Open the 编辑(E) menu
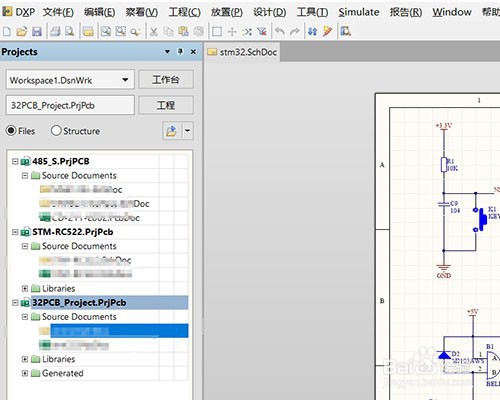Image resolution: width=500 pixels, height=400 pixels. 100,12
